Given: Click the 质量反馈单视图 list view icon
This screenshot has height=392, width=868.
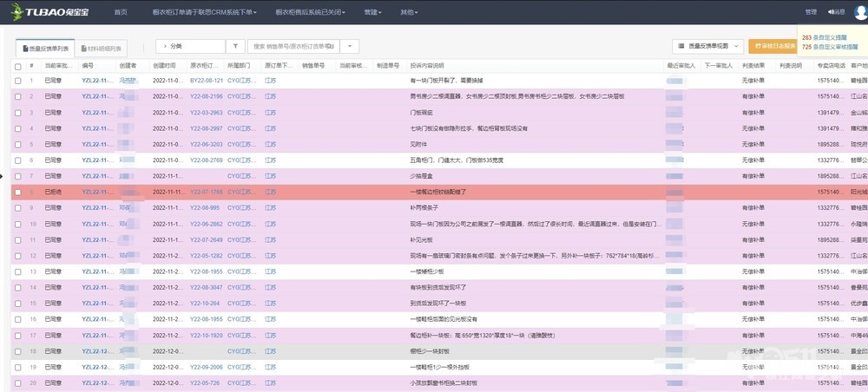Looking at the screenshot, I should coord(681,46).
